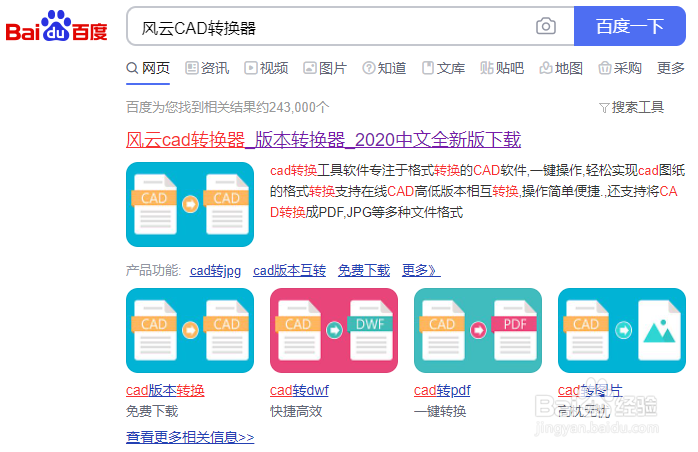Expand the 更多 tab options
Image resolution: width=698 pixels, height=452 pixels.
pos(671,68)
